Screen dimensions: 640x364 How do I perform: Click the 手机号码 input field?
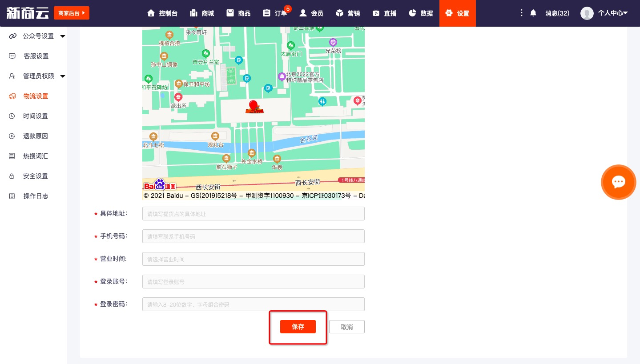(x=254, y=236)
